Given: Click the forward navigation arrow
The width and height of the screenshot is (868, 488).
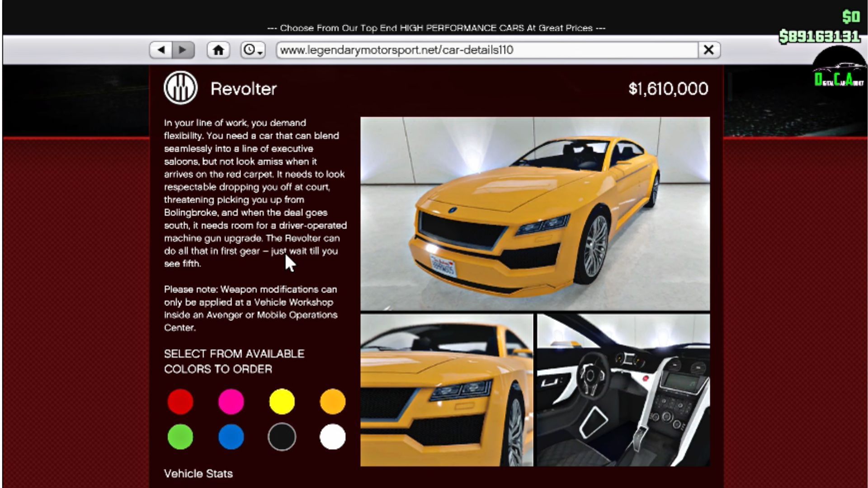Looking at the screenshot, I should pos(182,50).
